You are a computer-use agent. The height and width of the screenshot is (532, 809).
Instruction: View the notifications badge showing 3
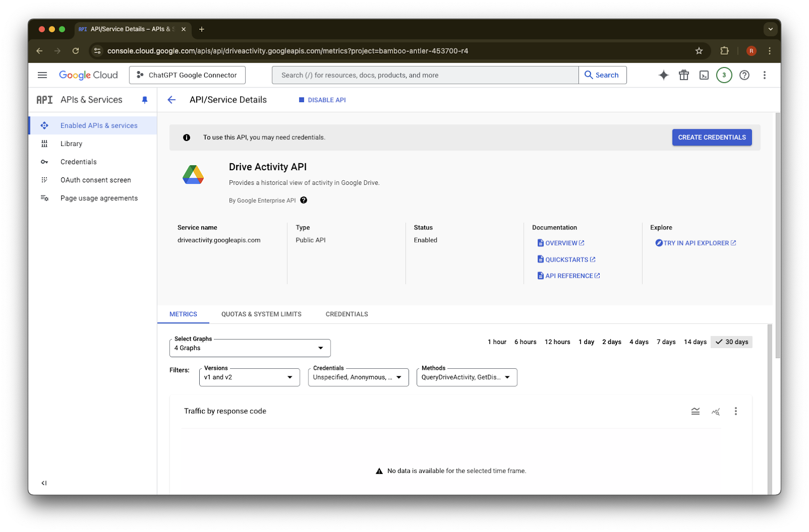pyautogui.click(x=724, y=75)
